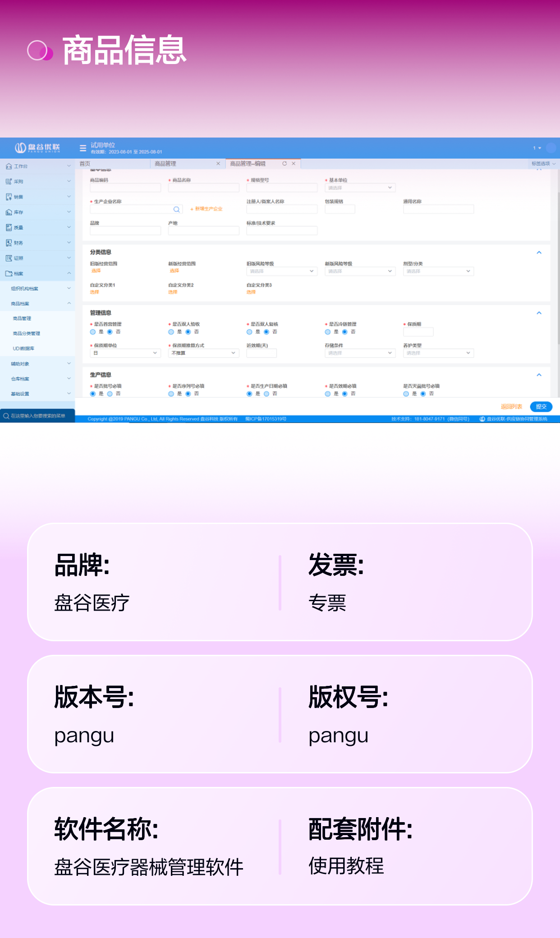Collapse the 生产信息 section chevron
This screenshot has height=938, width=560.
pyautogui.click(x=539, y=375)
